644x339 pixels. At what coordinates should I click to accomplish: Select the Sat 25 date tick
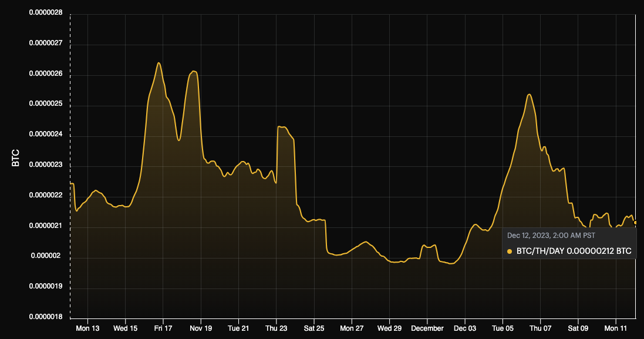pos(314,328)
